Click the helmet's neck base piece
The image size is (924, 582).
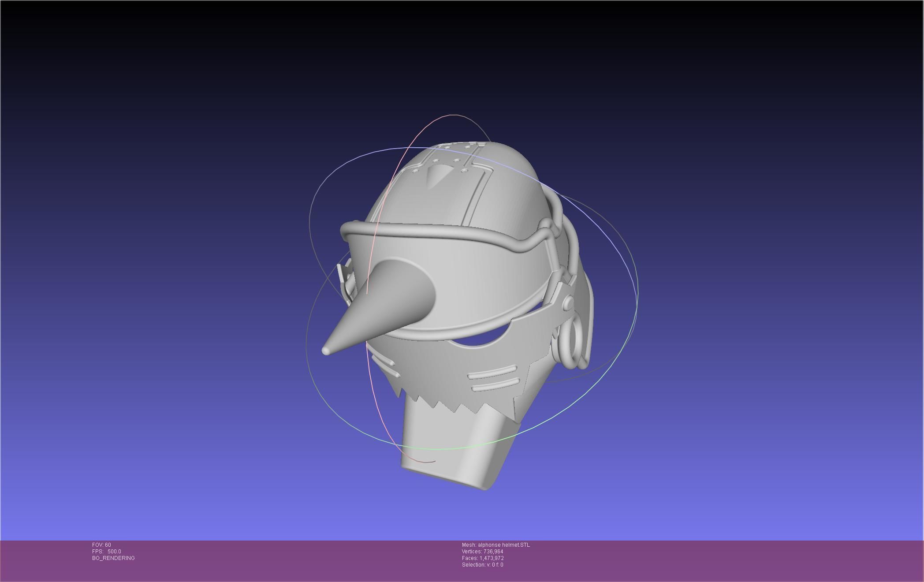pos(458,443)
